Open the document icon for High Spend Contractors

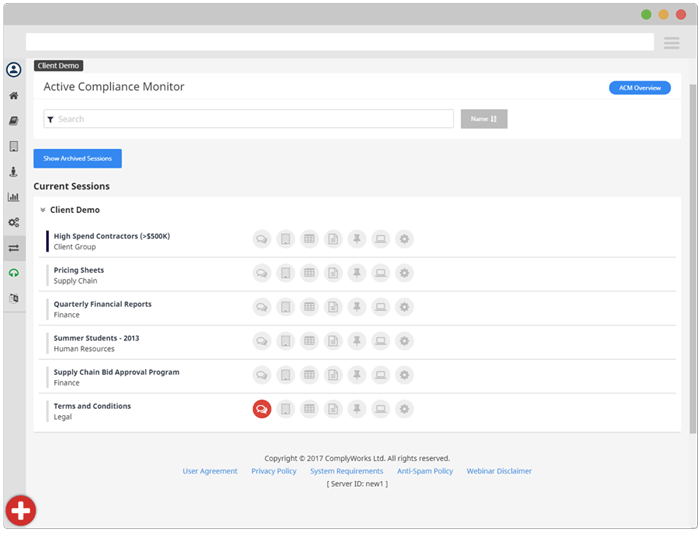click(333, 239)
